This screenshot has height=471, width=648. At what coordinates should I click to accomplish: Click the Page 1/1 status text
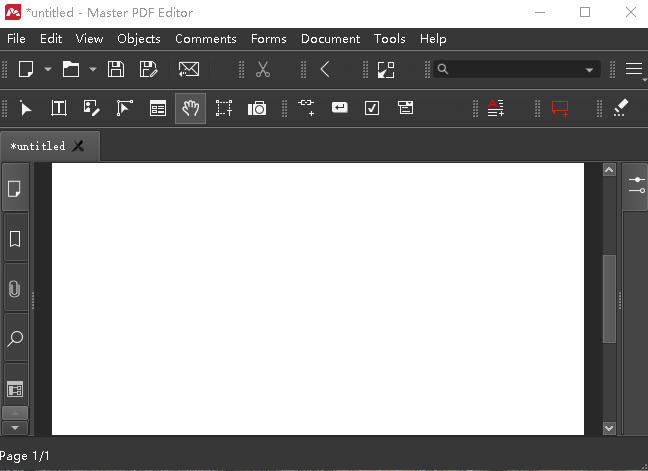[25, 456]
